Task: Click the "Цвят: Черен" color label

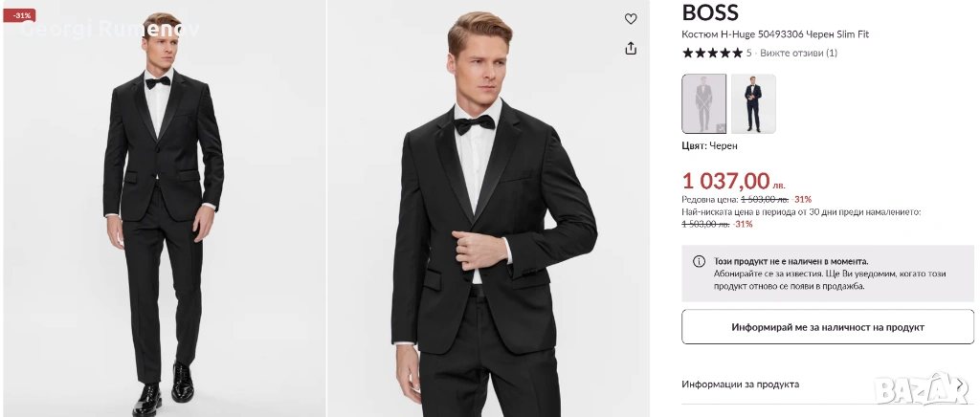Action: pos(709,145)
